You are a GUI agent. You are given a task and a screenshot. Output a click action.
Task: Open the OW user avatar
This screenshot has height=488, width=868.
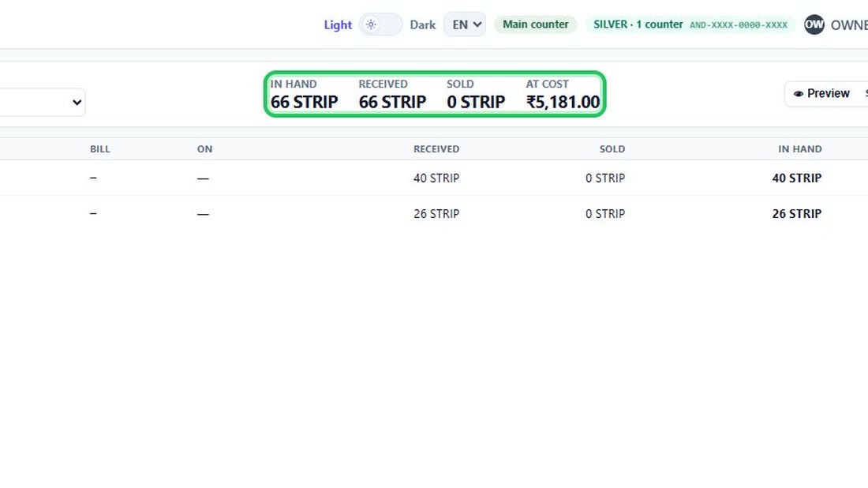pyautogui.click(x=814, y=24)
